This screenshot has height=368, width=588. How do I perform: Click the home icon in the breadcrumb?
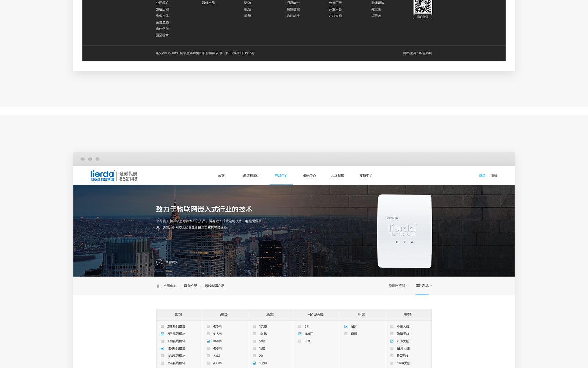coord(158,286)
